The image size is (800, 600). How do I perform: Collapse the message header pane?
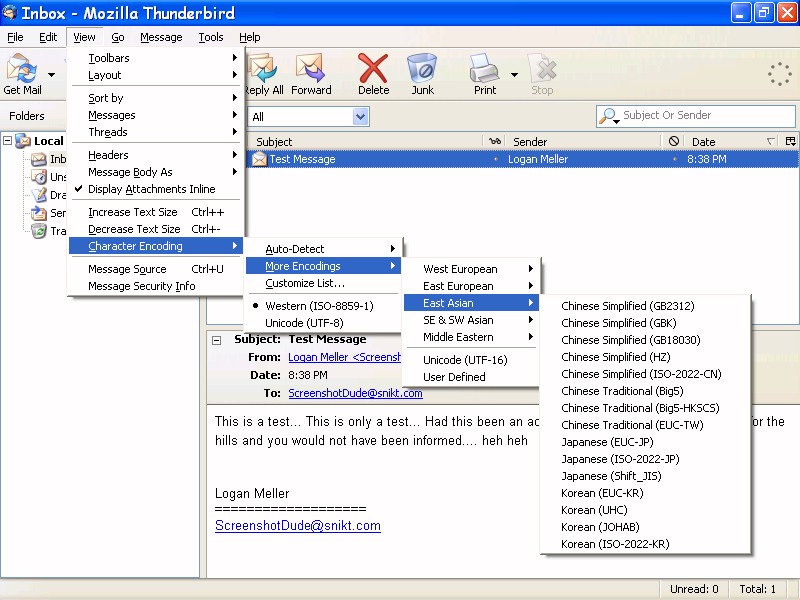coord(216,340)
